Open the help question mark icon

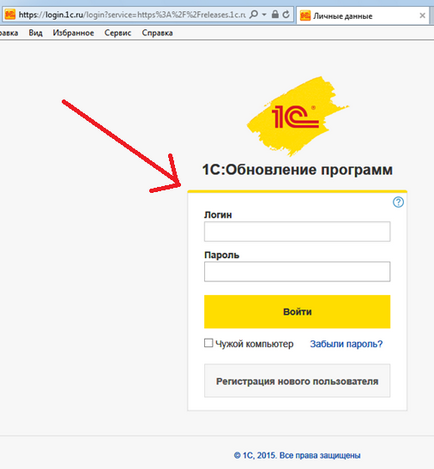tap(398, 202)
